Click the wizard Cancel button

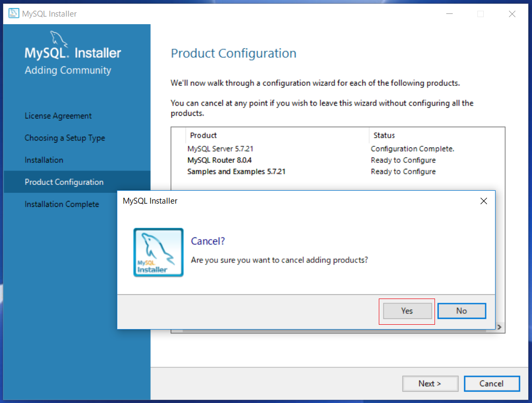(491, 383)
